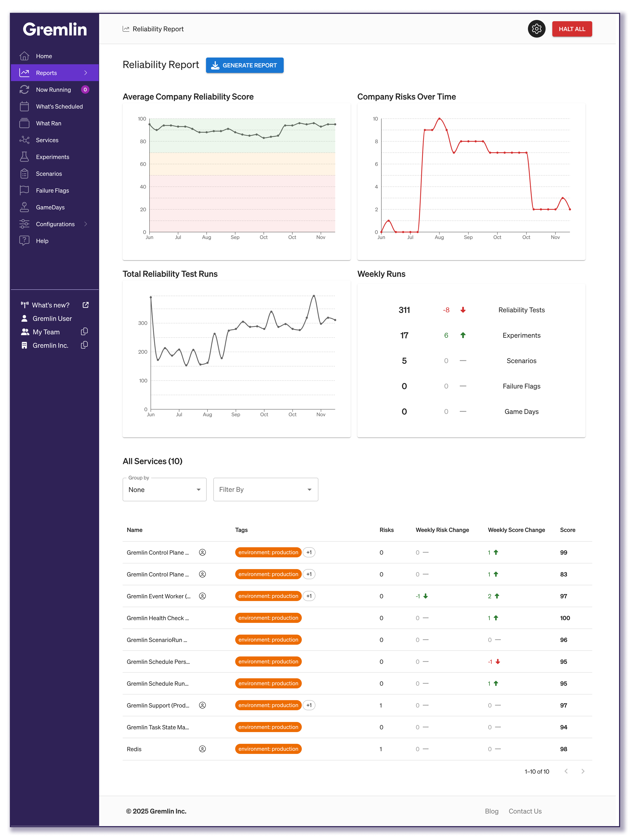Open the Contact Us footer link
Image resolution: width=630 pixels, height=840 pixels.
525,811
